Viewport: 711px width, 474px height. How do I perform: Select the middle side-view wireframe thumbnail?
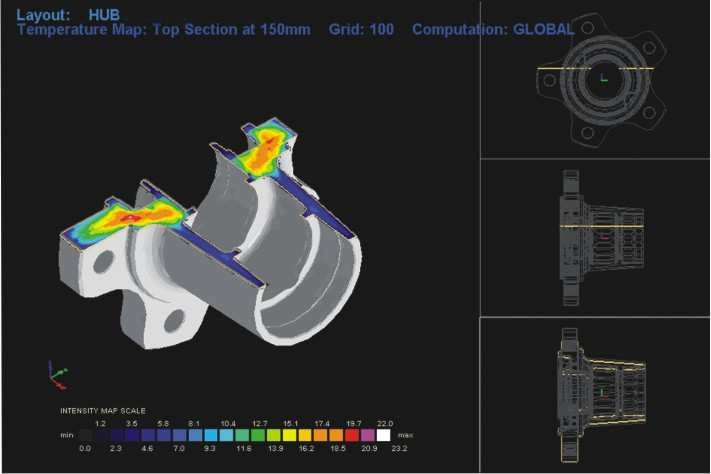[595, 238]
